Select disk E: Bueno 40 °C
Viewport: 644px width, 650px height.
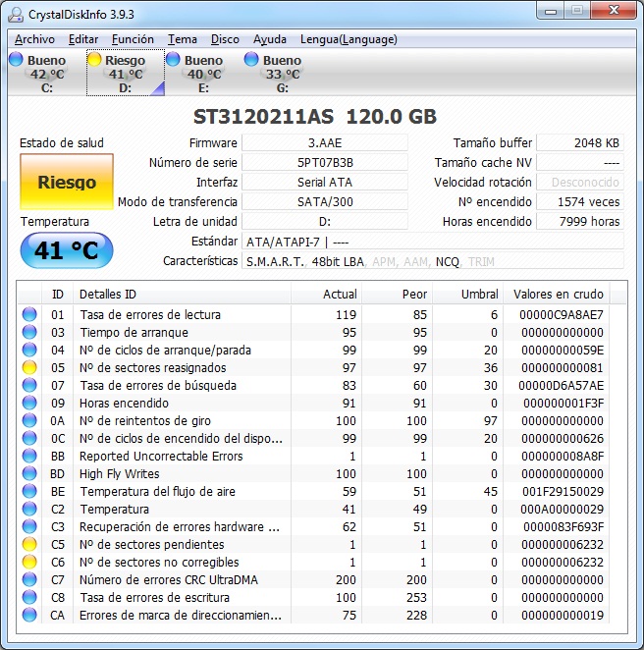203,73
